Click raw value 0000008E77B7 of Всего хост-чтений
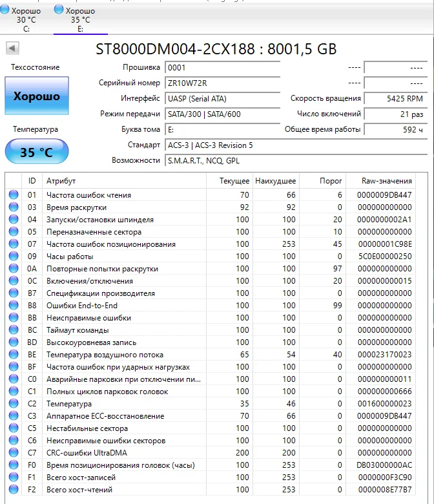This screenshot has width=434, height=504. 385,490
